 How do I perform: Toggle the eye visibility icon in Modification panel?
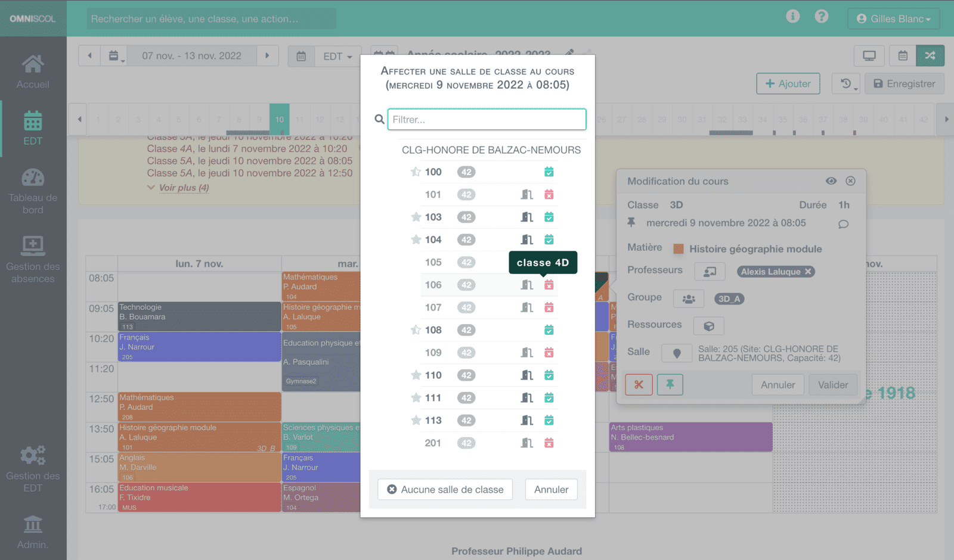coord(831,181)
